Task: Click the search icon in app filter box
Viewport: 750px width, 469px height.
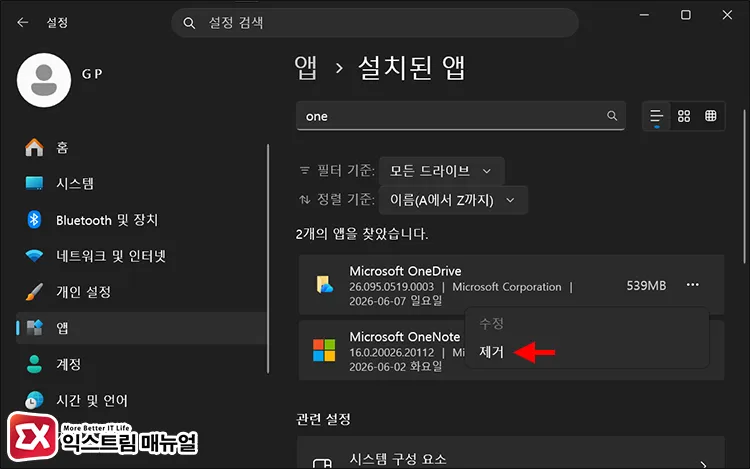Action: coord(612,116)
